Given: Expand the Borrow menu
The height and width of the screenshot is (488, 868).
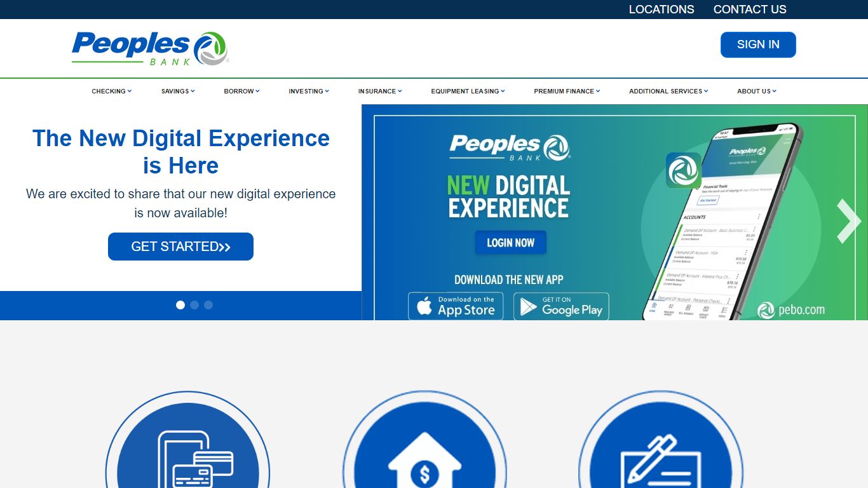Looking at the screenshot, I should click(242, 91).
